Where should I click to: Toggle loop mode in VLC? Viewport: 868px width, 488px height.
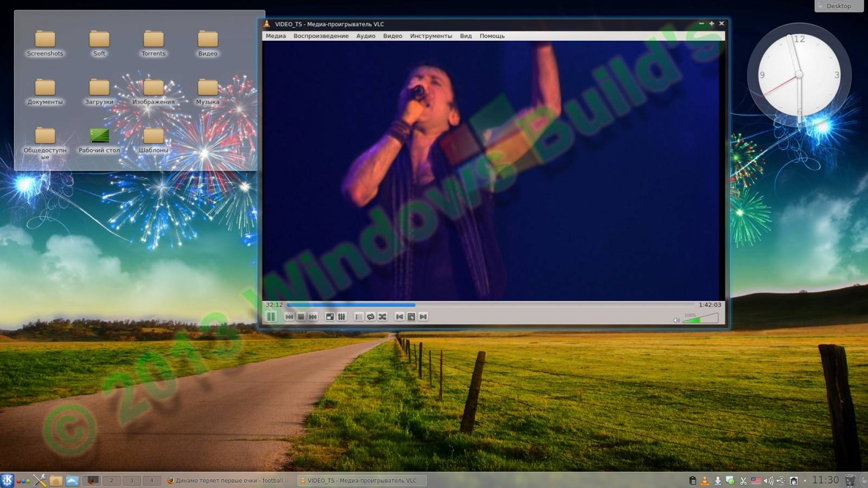(x=371, y=317)
